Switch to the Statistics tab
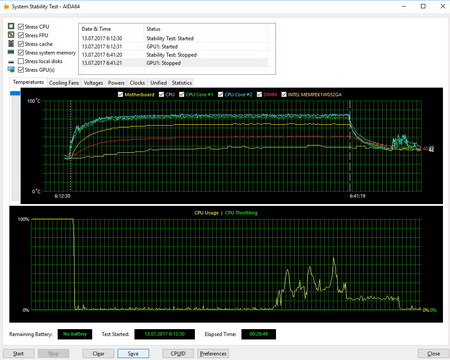Screen dimensions: 450x360 click(x=182, y=83)
